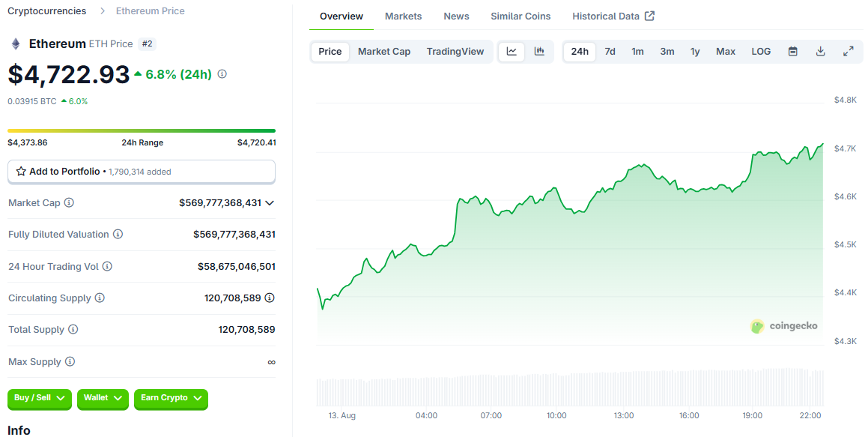Viewport: 868px width, 437px height.
Task: Click the #2 rank badge
Action: click(147, 43)
